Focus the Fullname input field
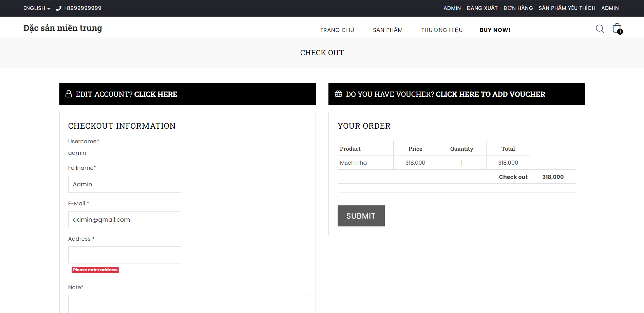This screenshot has height=313, width=644. click(125, 184)
